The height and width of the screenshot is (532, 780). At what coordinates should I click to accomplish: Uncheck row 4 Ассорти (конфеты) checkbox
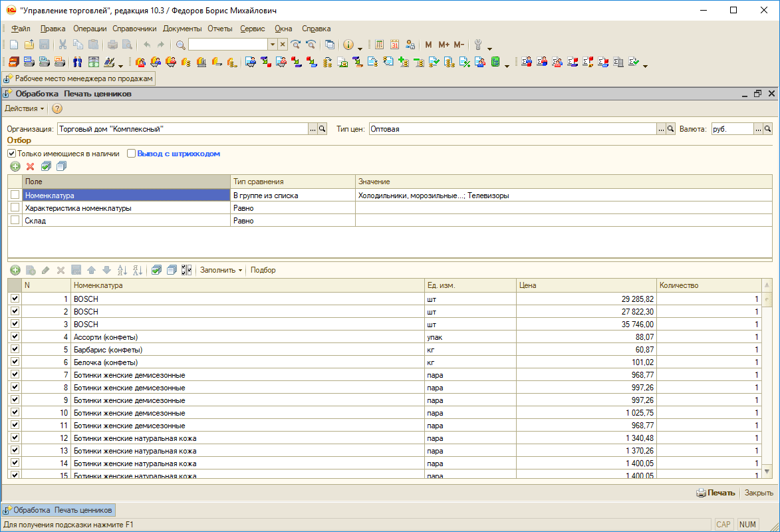(x=15, y=336)
